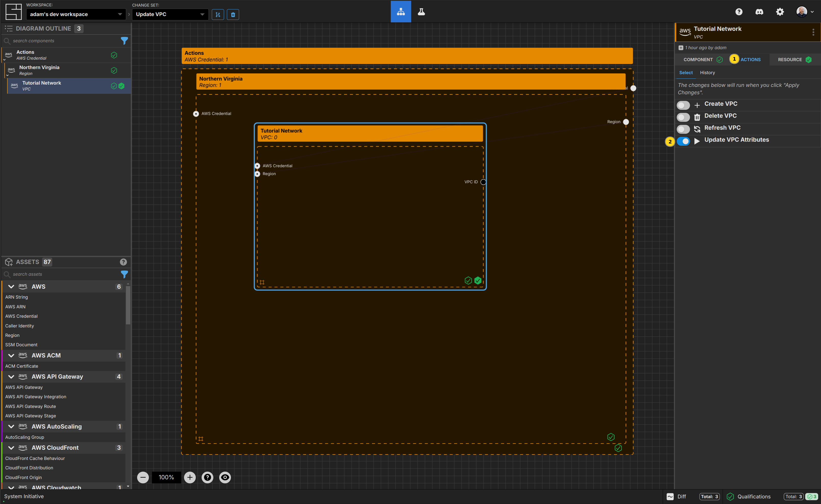Collapse the Northern Virginia outline node
821x504 pixels.
coord(7,75)
